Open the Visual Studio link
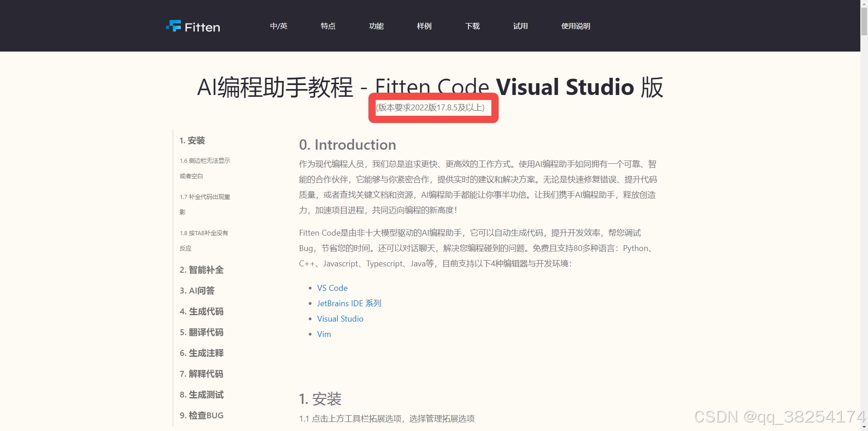 pos(340,318)
